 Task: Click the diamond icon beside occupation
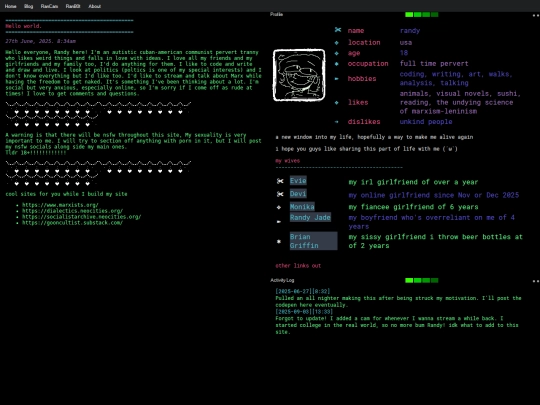[x=337, y=64]
